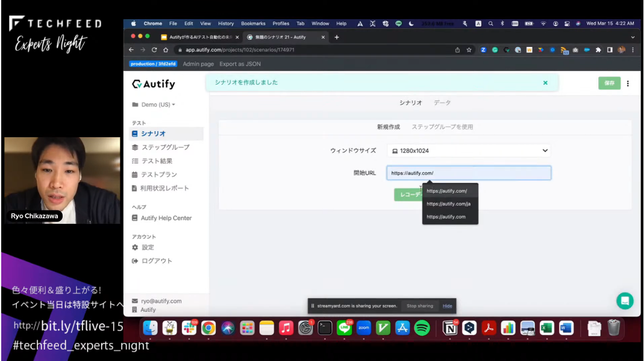Expand the Chrome tab search chevron

[633, 37]
